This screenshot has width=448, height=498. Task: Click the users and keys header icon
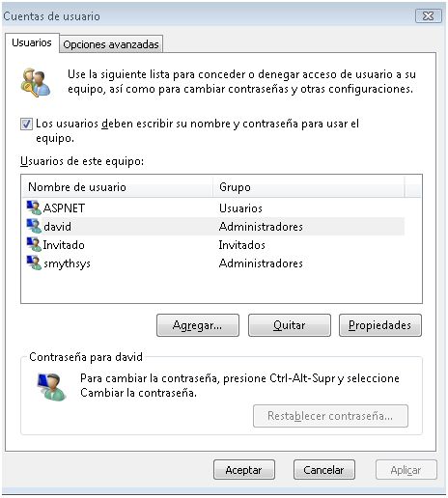[x=35, y=82]
